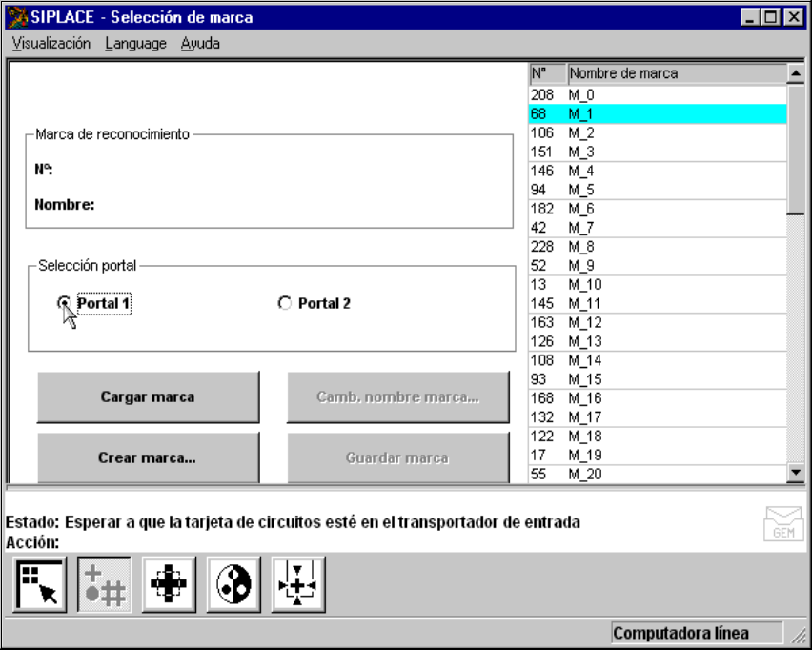Click the mark list scroll up arrow
This screenshot has width=812, height=650.
796,74
